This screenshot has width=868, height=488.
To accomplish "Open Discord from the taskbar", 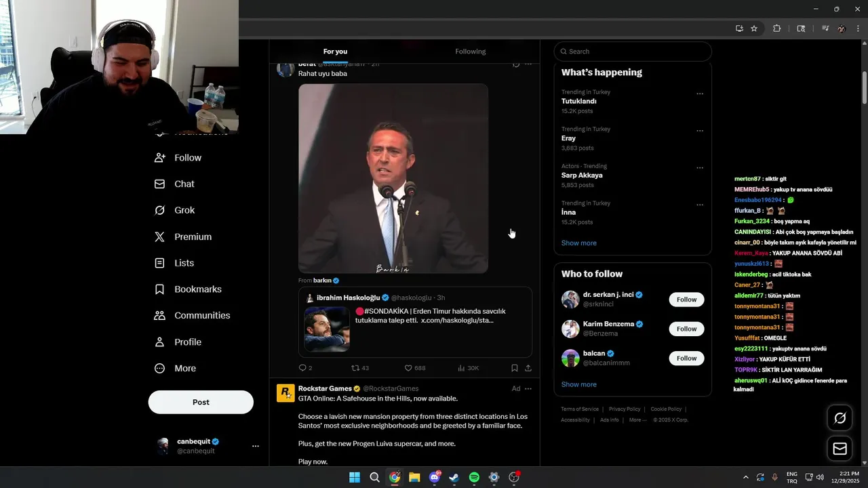I will (435, 477).
